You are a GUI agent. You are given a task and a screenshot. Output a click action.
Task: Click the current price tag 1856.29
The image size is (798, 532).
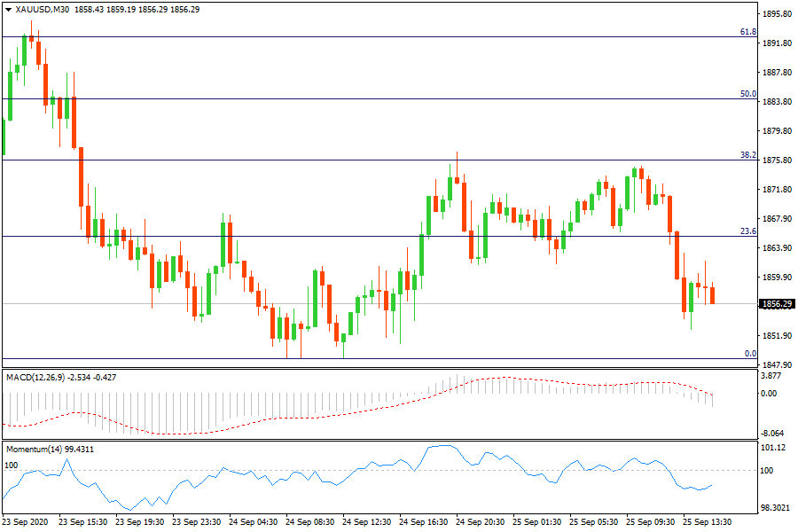[x=777, y=304]
